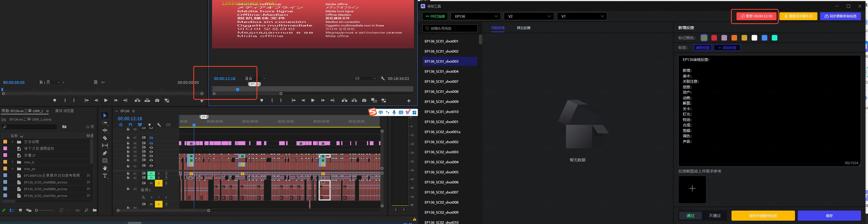Viewport: 868px width, 224px height.
Task: Click the Ripple Edit tool
Action: coord(105,130)
